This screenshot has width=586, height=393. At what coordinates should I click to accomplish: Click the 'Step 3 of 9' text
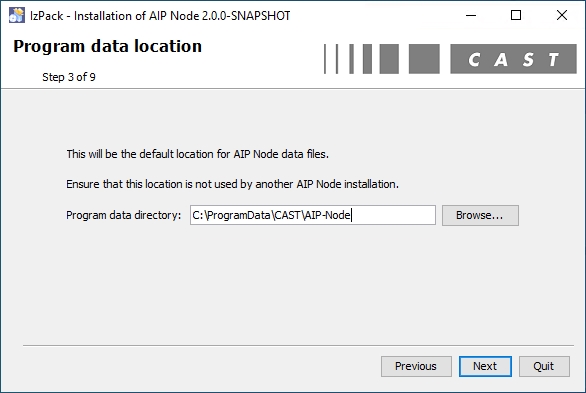[x=69, y=77]
